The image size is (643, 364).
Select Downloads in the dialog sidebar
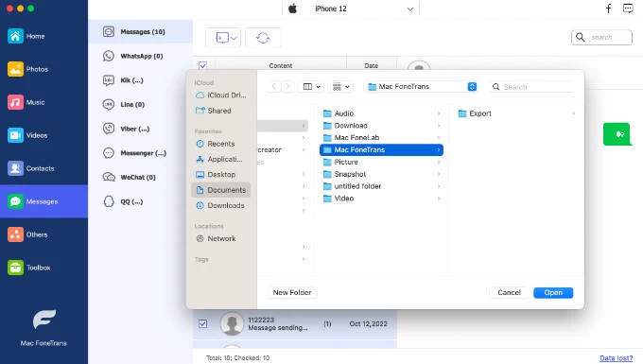[221, 205]
